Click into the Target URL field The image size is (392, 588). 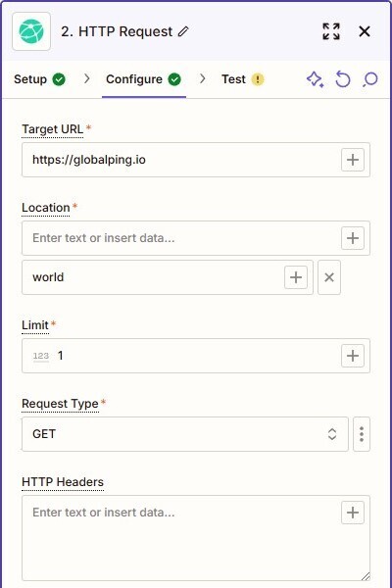pyautogui.click(x=180, y=160)
